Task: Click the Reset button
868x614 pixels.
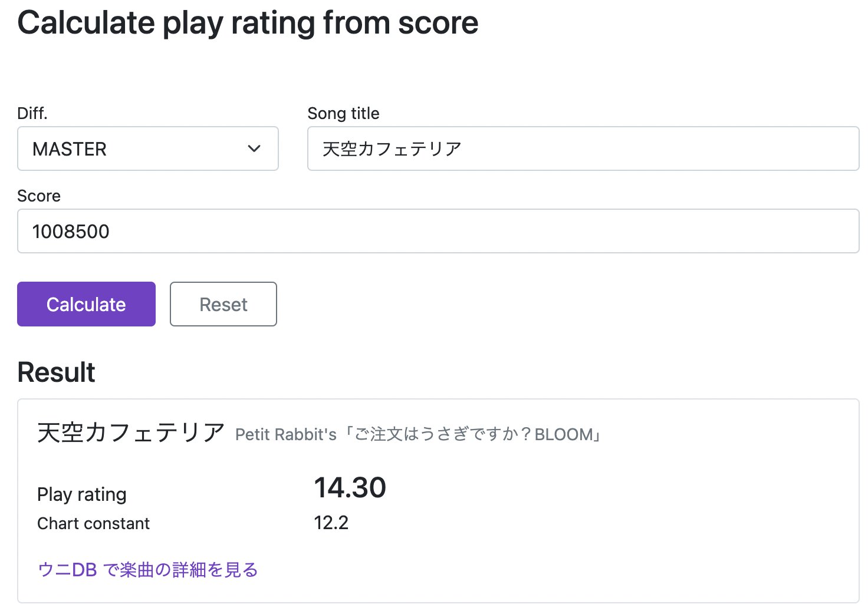Action: tap(223, 304)
